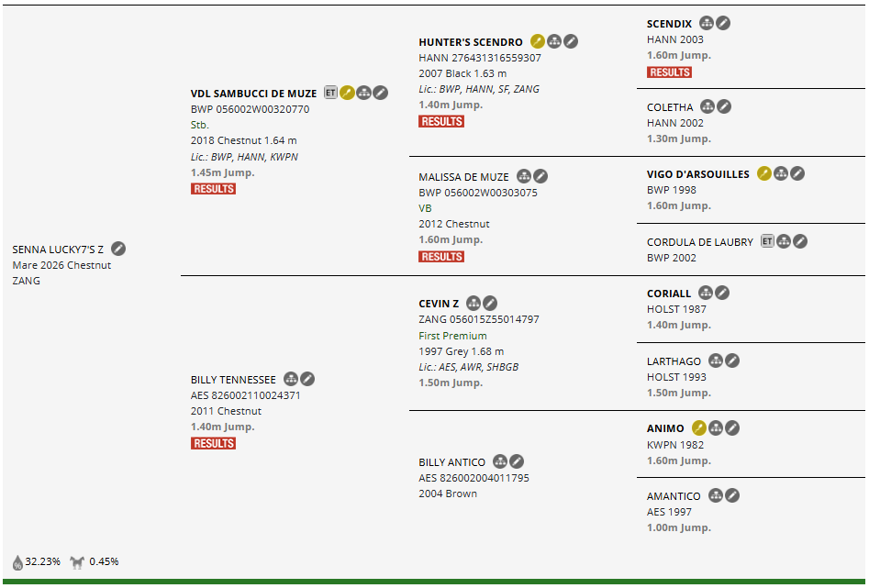Open pedigree tree icon for LARTHAGO
This screenshot has height=588, width=869.
tap(716, 361)
